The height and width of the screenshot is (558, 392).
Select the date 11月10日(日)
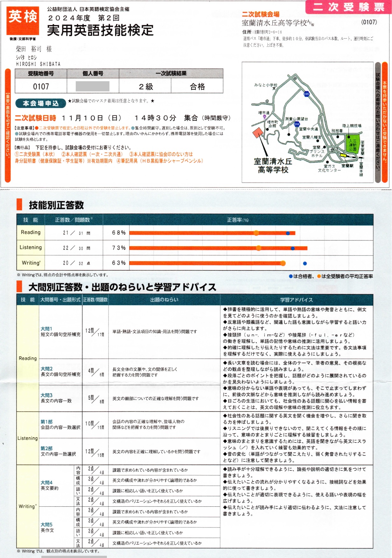(x=92, y=118)
